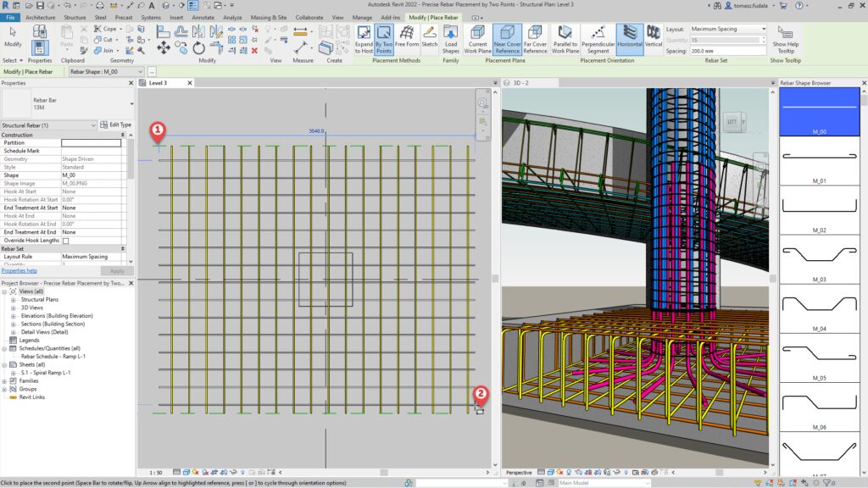The width and height of the screenshot is (868, 488).
Task: Open Structural Rebar (1) type filter dropdown
Action: pyautogui.click(x=48, y=125)
